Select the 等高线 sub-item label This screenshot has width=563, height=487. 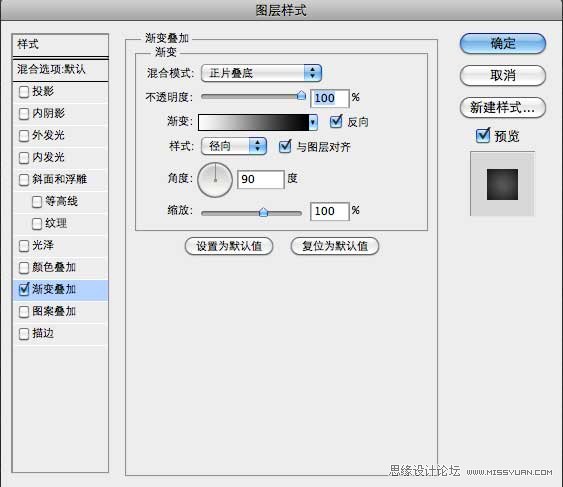(x=61, y=201)
